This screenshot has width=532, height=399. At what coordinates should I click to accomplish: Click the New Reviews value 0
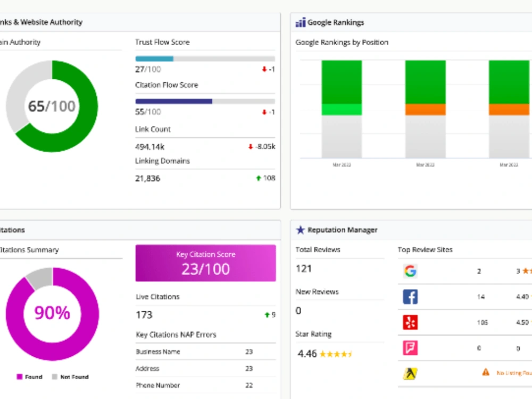click(x=298, y=311)
